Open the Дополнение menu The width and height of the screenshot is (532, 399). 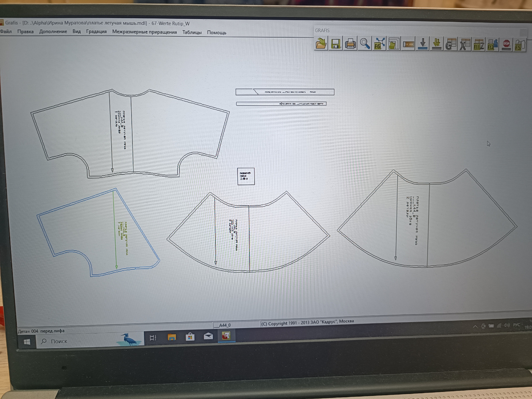(53, 32)
